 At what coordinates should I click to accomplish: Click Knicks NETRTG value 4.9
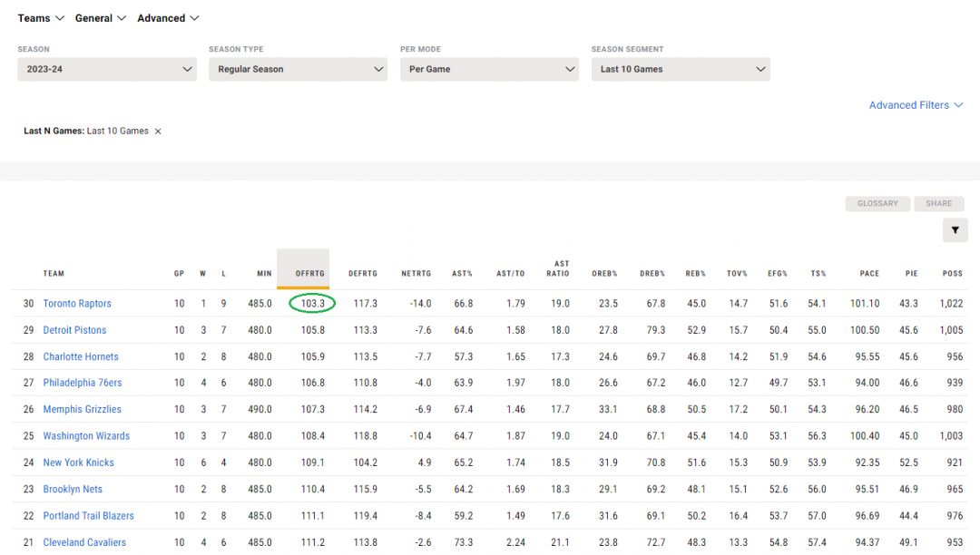point(425,462)
